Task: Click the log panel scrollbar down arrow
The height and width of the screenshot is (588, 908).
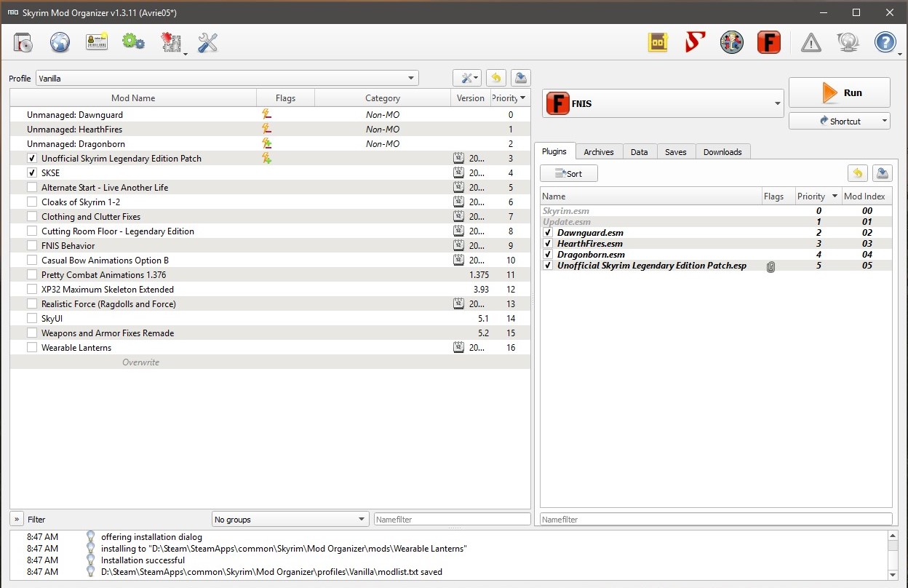Action: 893,575
